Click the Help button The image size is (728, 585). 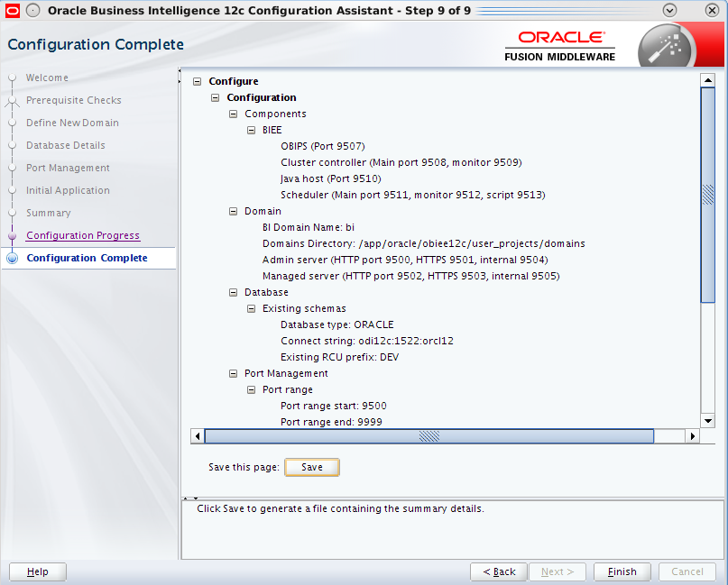point(38,572)
